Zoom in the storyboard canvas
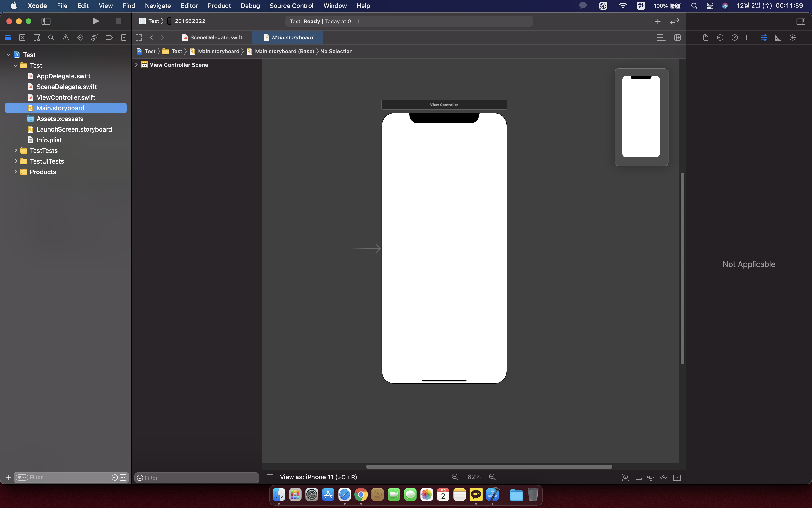 492,478
